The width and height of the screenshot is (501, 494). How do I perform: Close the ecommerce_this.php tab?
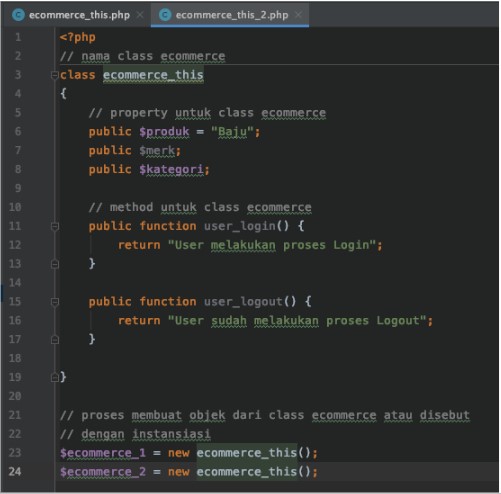(140, 15)
